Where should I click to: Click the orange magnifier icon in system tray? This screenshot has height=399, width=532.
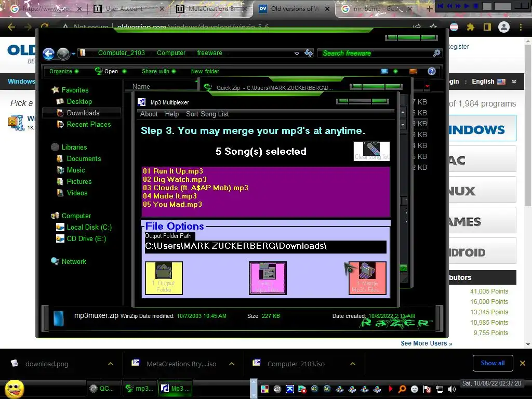(x=402, y=389)
